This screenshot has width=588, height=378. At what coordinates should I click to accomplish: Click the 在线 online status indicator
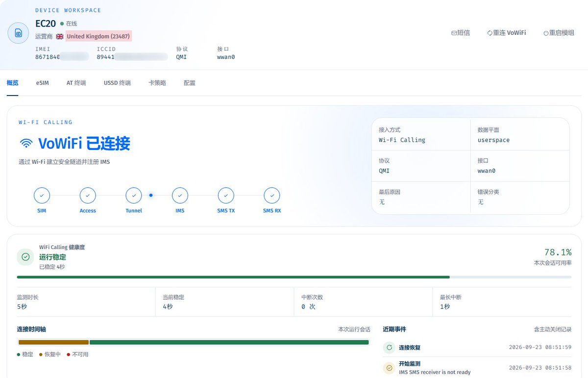(69, 24)
